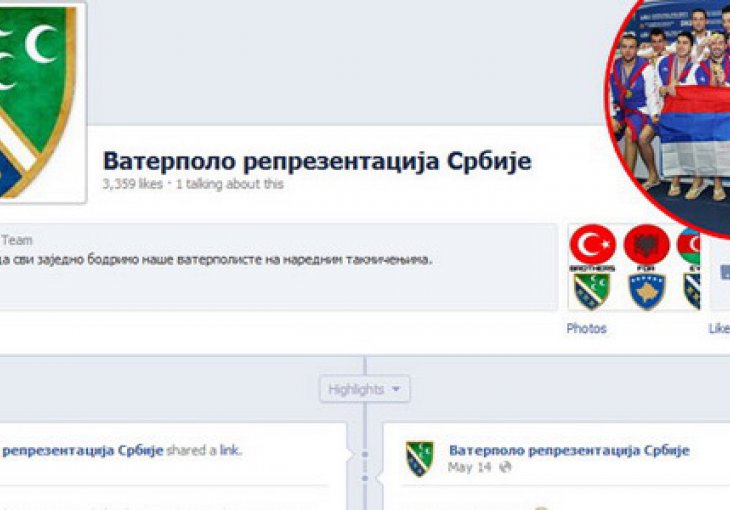The image size is (730, 510).
Task: Open the Likes box at the right edge
Action: (720, 275)
